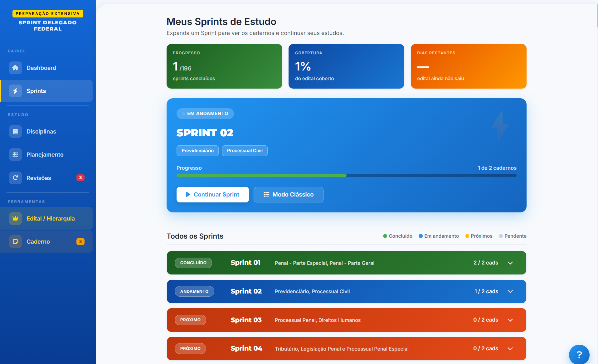598x364 pixels.
Task: Click the red badge on Revisões
Action: tap(80, 178)
